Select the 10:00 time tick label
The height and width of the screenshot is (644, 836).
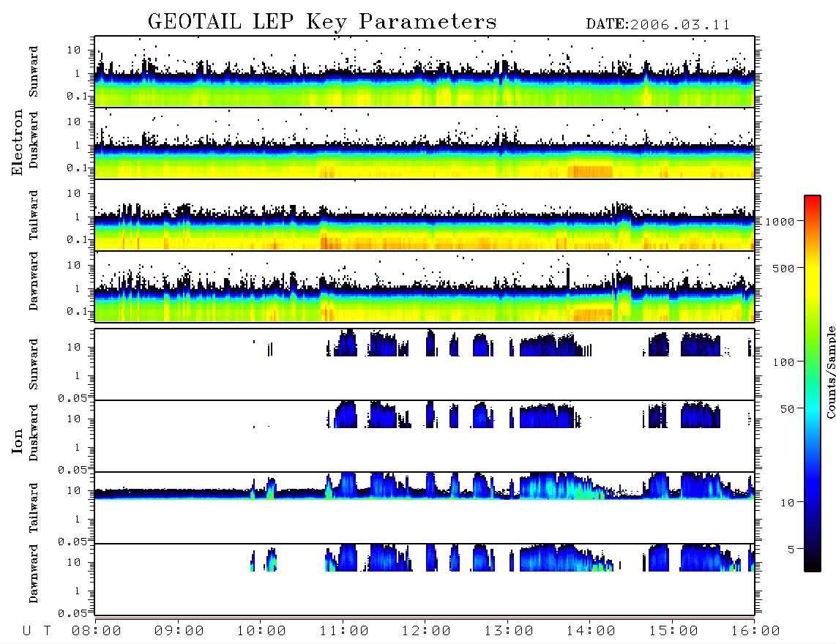point(261,632)
